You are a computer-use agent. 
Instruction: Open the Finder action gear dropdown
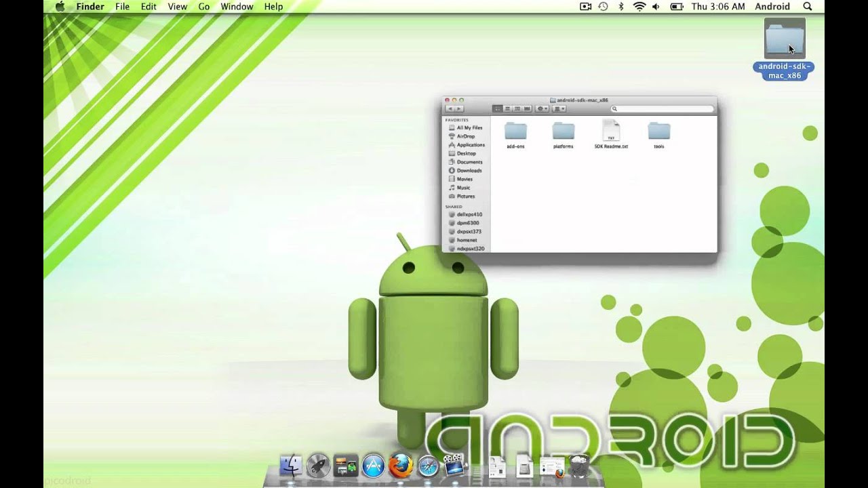[x=542, y=108]
